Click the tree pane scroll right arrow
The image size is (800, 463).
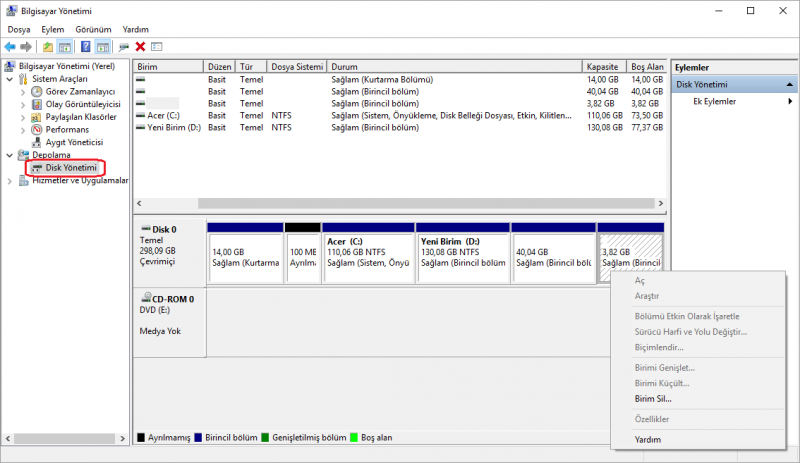(x=122, y=438)
